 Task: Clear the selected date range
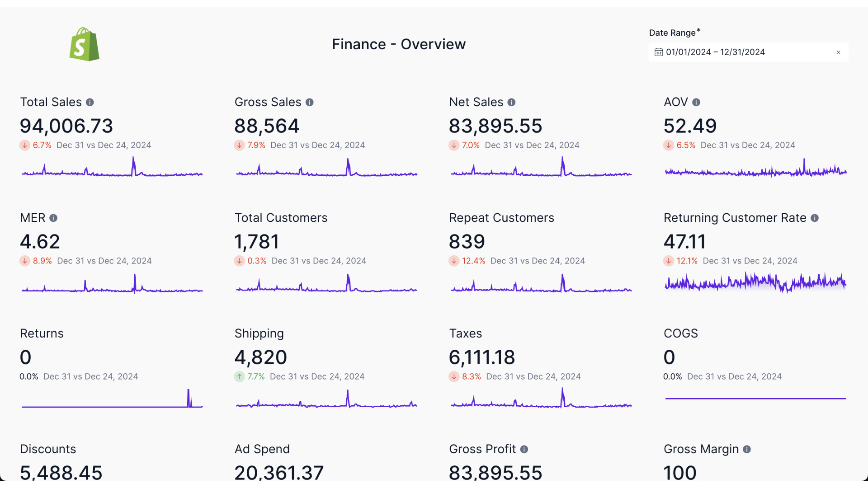[x=838, y=52]
